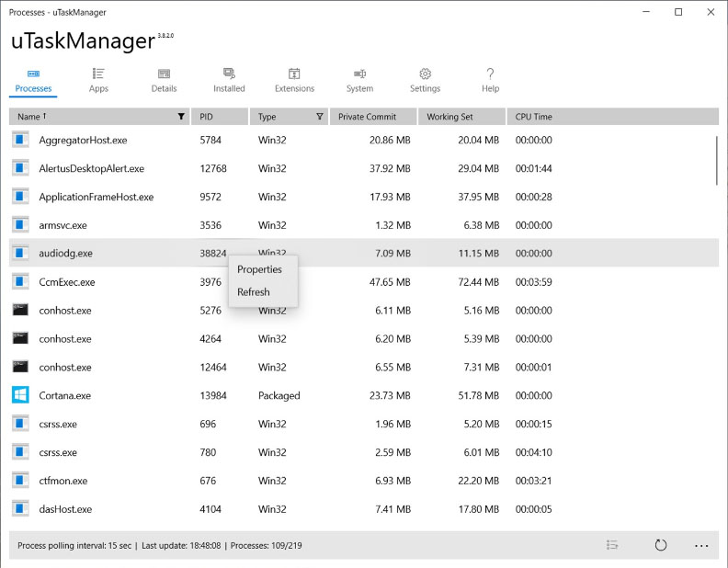Select the dasHost.exe process name
This screenshot has width=728, height=568.
(65, 509)
